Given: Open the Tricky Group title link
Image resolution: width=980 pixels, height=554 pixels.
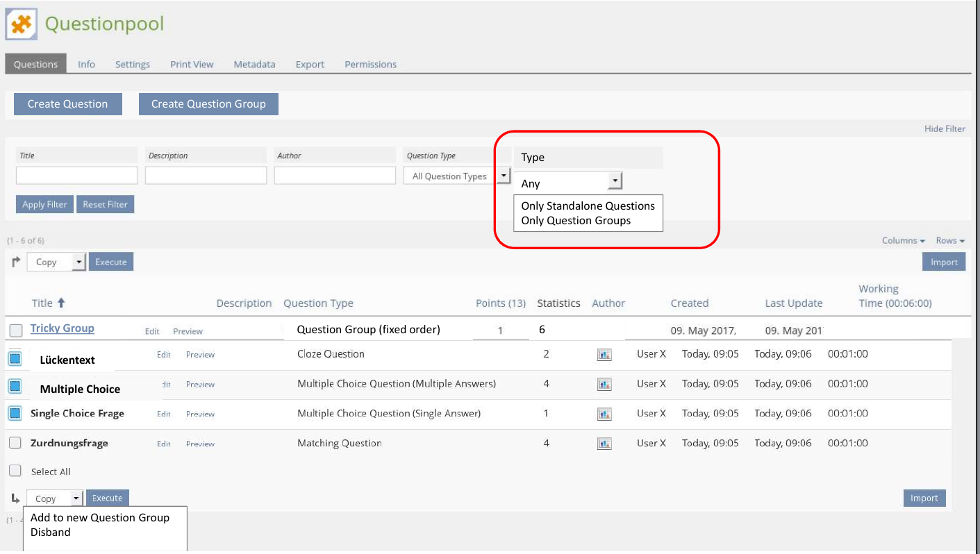Looking at the screenshot, I should click(63, 328).
